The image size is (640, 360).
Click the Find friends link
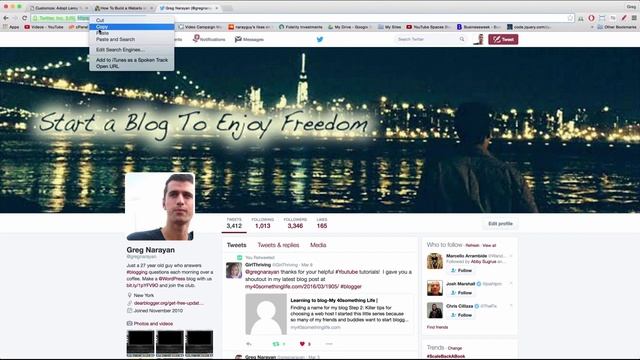tap(437, 327)
